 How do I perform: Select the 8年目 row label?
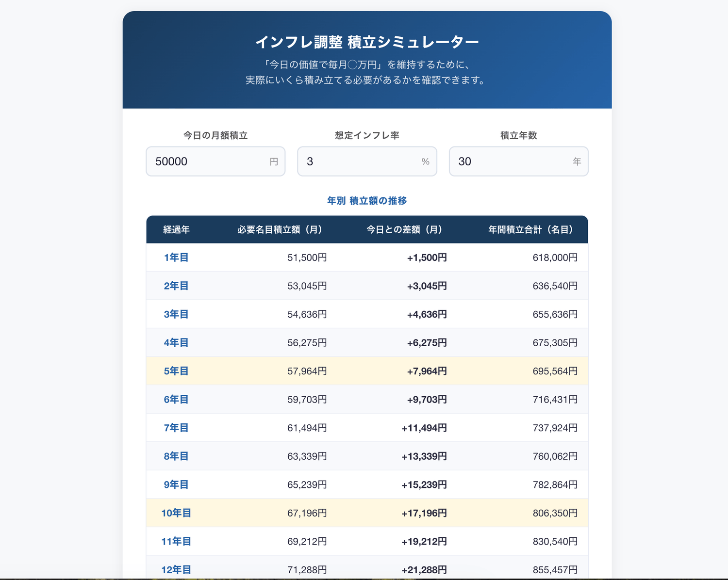pyautogui.click(x=176, y=456)
